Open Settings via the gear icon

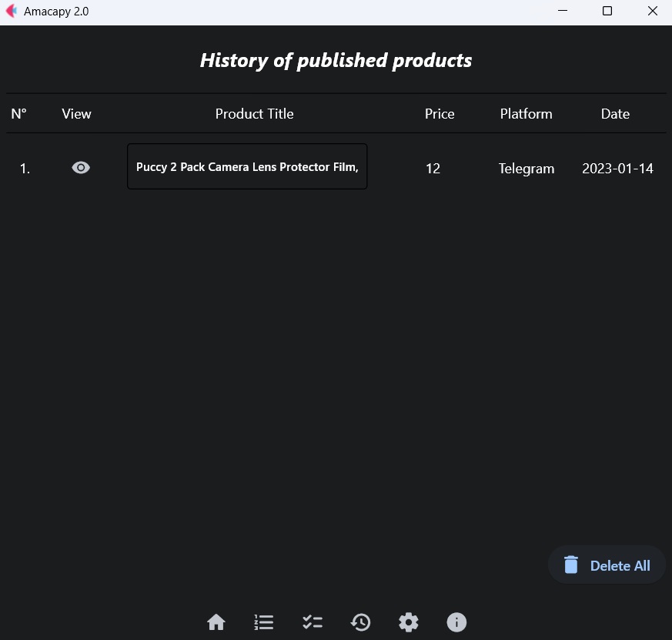pos(409,622)
